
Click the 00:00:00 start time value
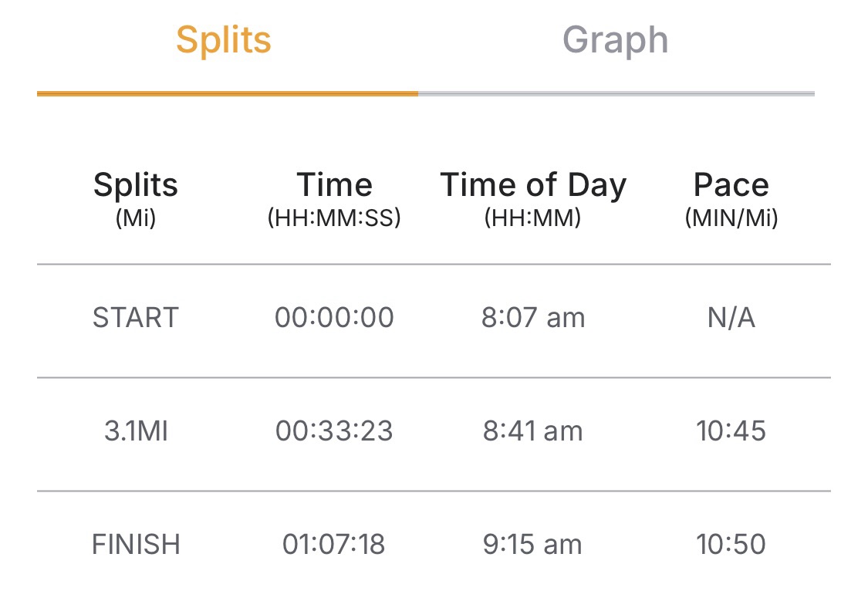(x=334, y=318)
